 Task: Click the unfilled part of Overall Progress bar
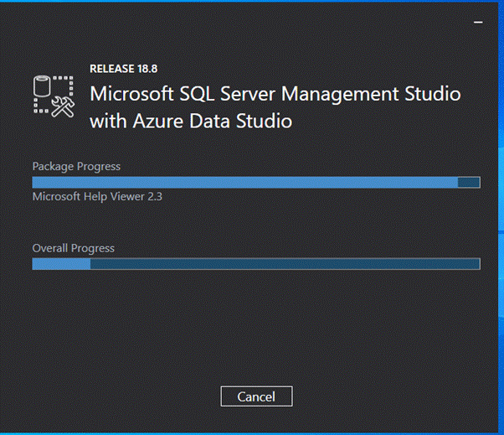(285, 264)
